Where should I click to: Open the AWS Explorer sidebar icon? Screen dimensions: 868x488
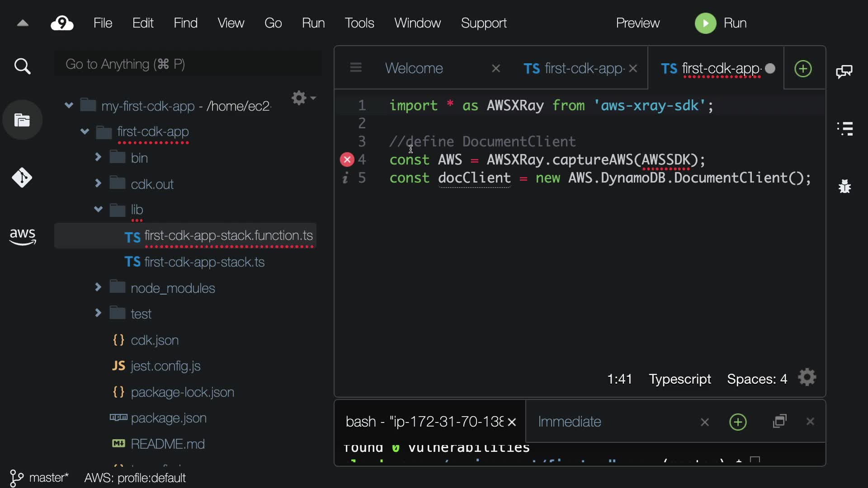tap(22, 236)
